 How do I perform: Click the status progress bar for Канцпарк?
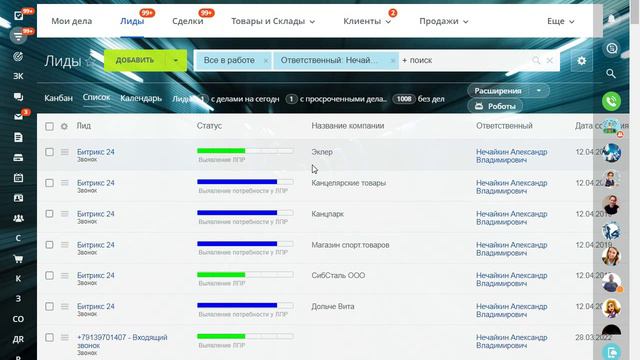[245, 213]
